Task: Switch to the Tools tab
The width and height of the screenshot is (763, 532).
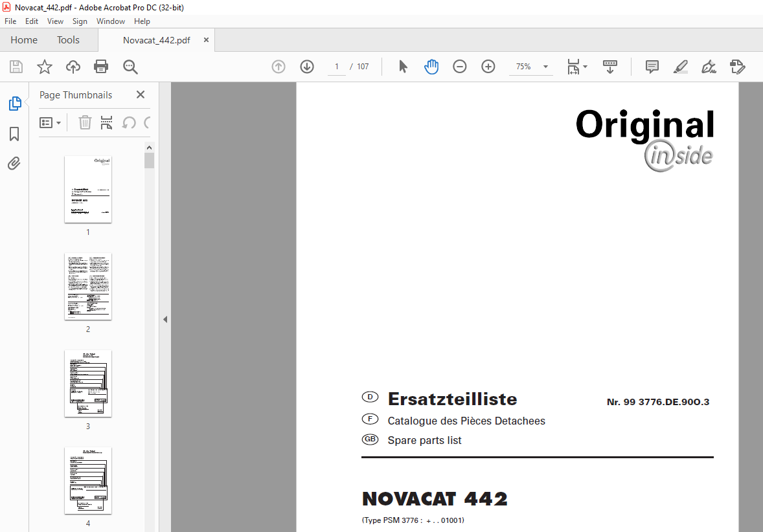Action: pyautogui.click(x=68, y=40)
